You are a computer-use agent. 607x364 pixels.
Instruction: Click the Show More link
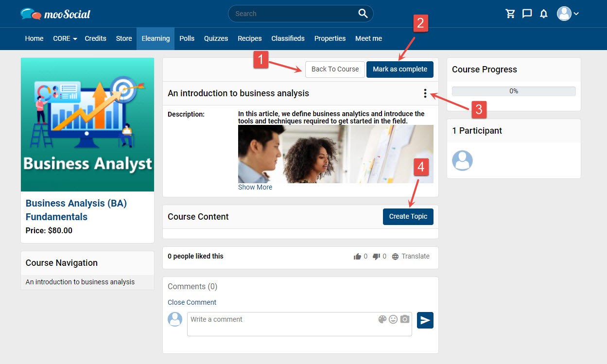pos(255,187)
